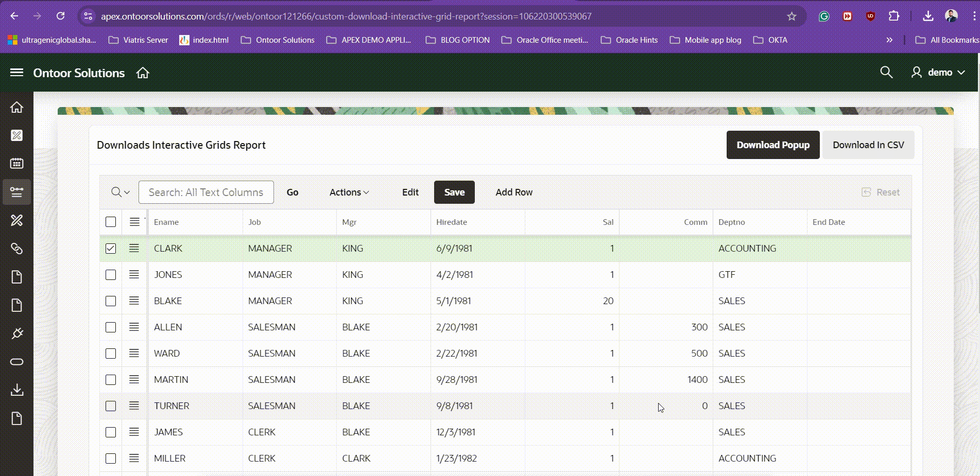The width and height of the screenshot is (980, 476).
Task: Open the calendar icon in the sidebar
Action: coord(17,163)
